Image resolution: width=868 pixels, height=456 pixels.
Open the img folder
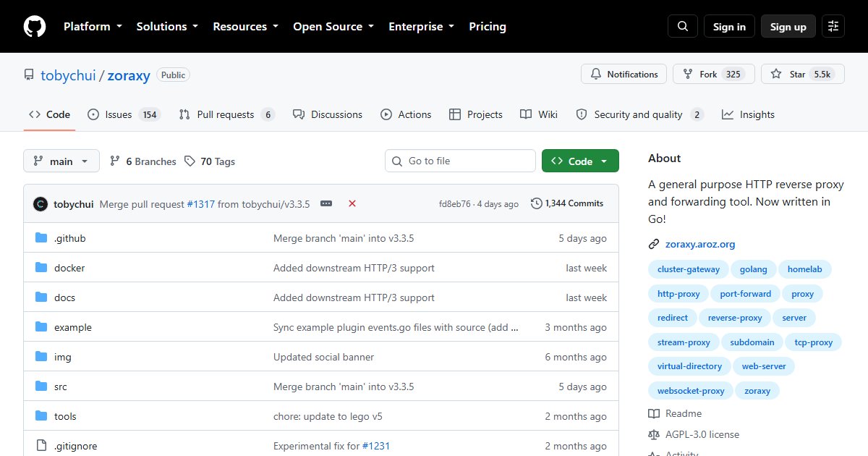coord(63,357)
